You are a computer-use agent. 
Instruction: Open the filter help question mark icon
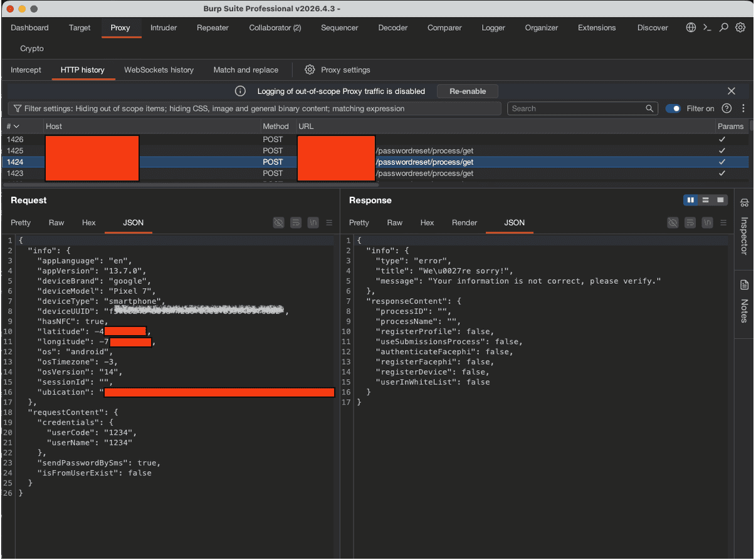[727, 108]
